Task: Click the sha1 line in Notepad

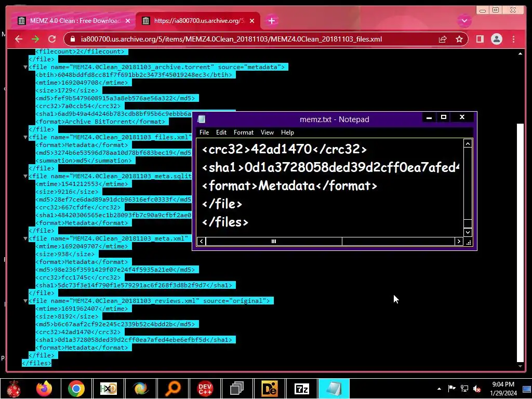Action: (x=330, y=167)
